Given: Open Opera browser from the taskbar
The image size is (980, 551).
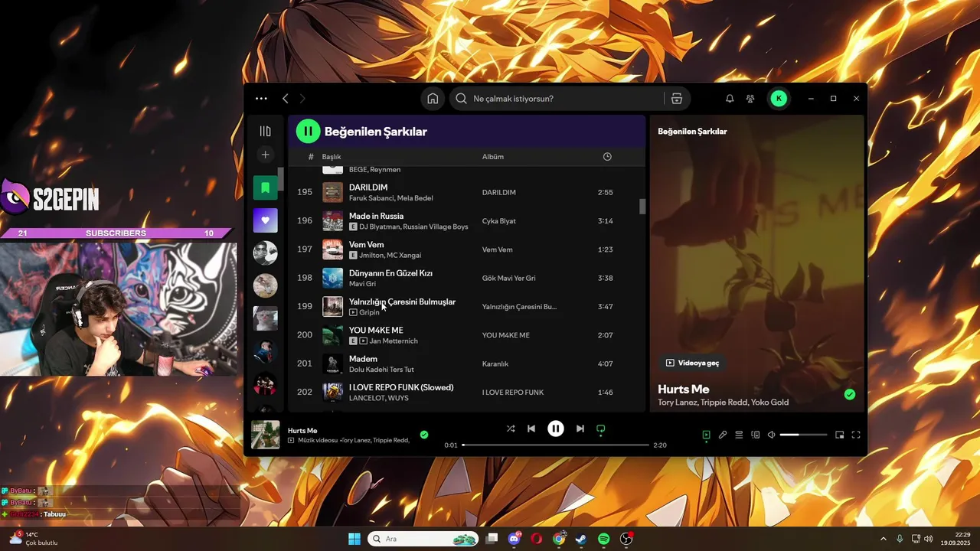Looking at the screenshot, I should pyautogui.click(x=537, y=539).
